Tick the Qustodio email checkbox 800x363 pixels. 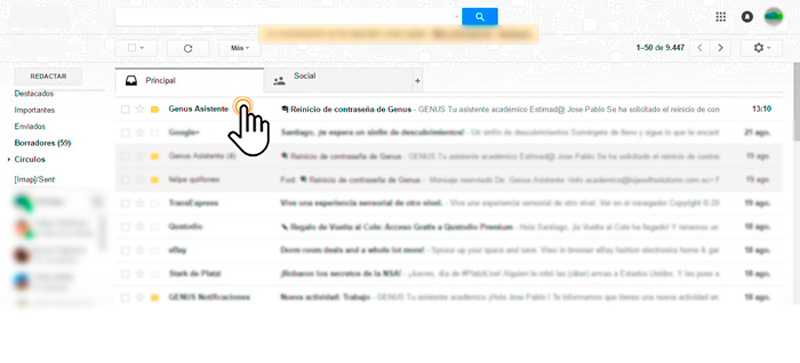[125, 227]
